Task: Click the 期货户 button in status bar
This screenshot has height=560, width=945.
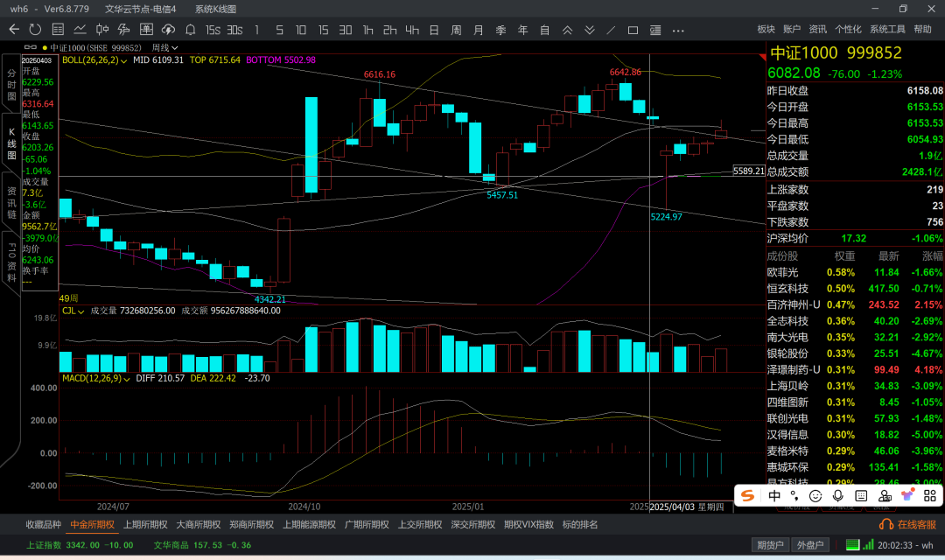Action: [x=770, y=545]
